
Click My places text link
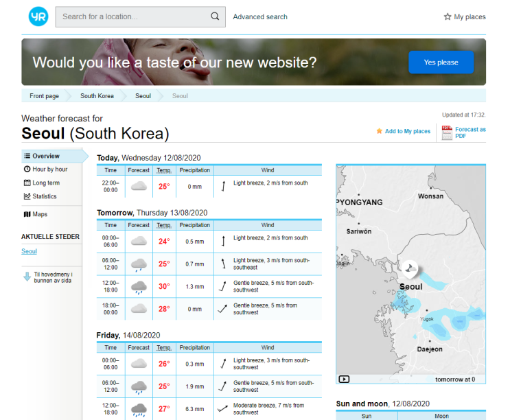point(470,16)
